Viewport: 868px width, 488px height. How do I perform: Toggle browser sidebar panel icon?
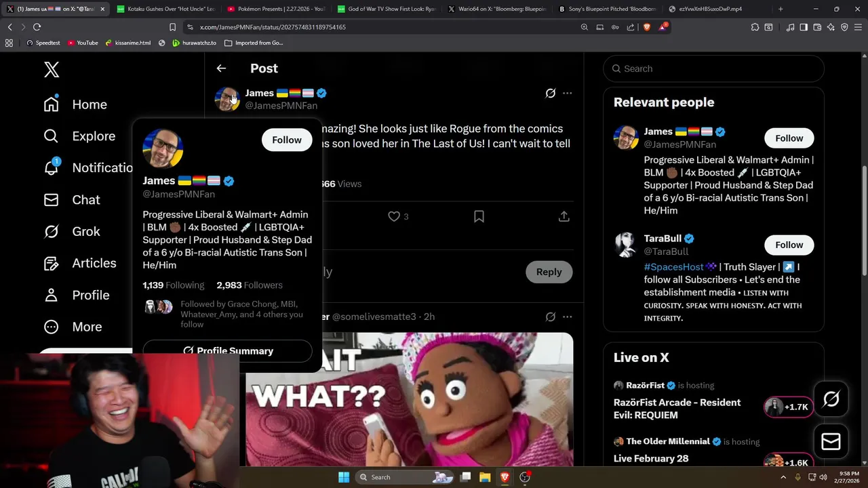click(804, 27)
